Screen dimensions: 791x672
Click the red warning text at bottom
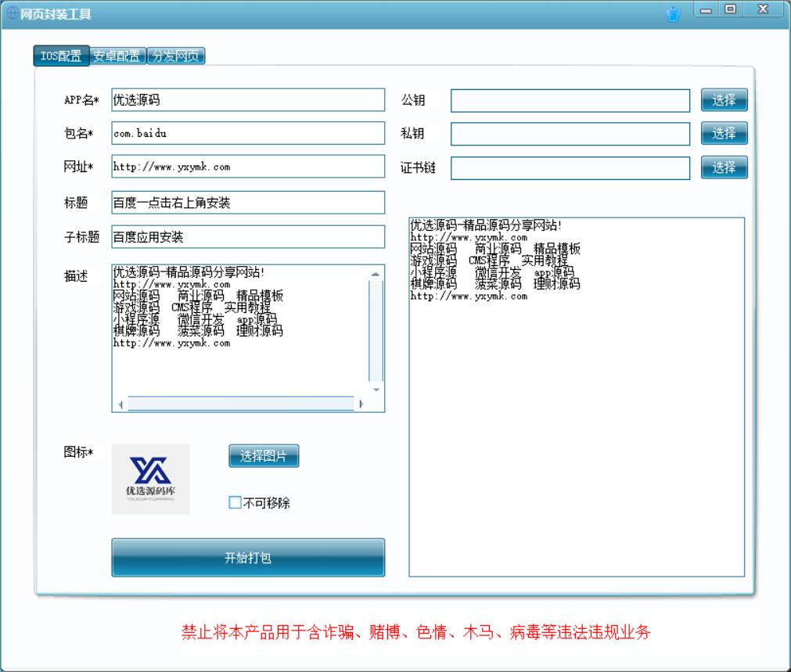(416, 632)
